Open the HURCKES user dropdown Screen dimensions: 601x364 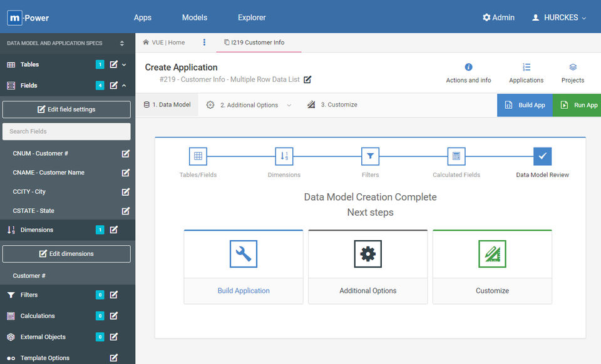pyautogui.click(x=559, y=18)
